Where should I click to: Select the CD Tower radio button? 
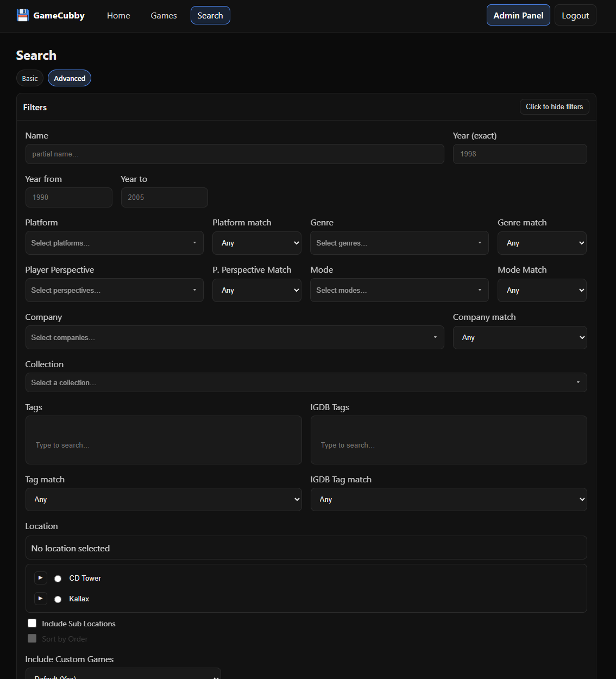[x=58, y=579]
